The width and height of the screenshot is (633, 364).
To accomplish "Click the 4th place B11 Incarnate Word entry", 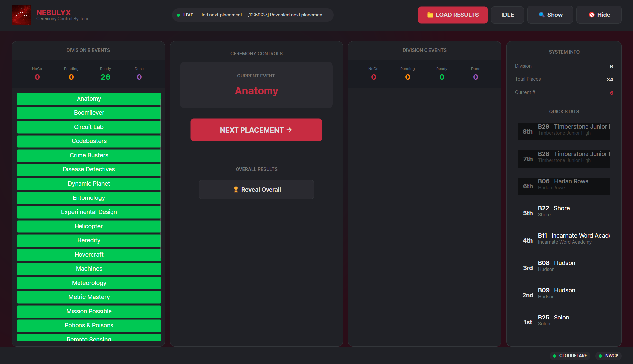I will click(x=564, y=241).
